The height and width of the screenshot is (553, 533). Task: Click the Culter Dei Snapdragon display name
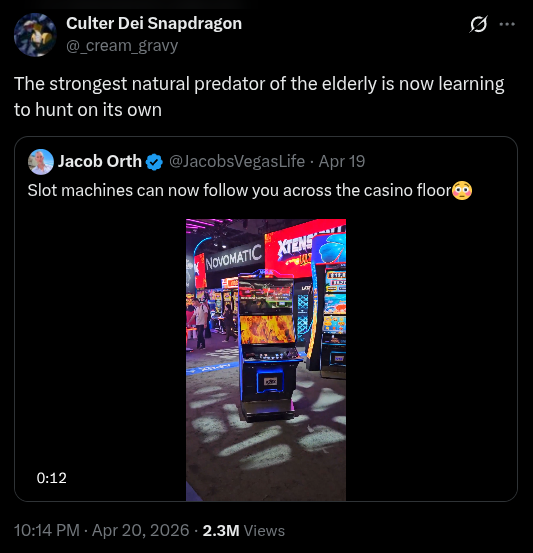tap(154, 24)
